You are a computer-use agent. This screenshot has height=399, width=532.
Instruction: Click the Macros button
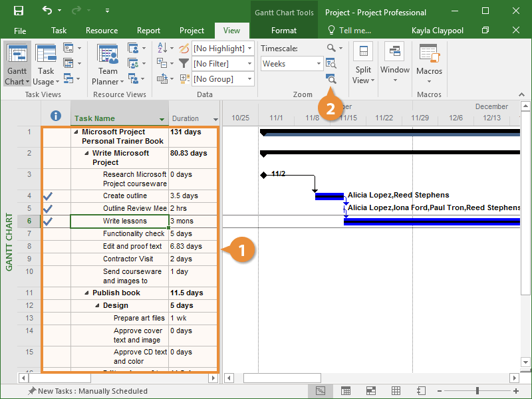(429, 64)
